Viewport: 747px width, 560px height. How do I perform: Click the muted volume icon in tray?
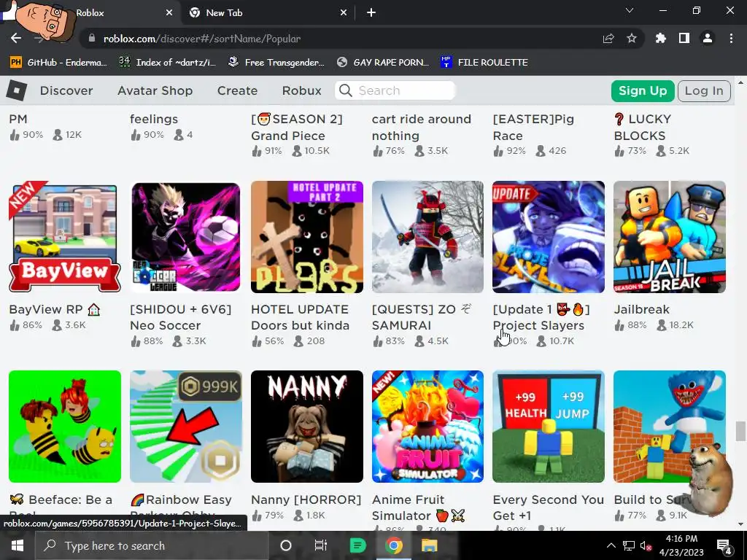tap(646, 545)
